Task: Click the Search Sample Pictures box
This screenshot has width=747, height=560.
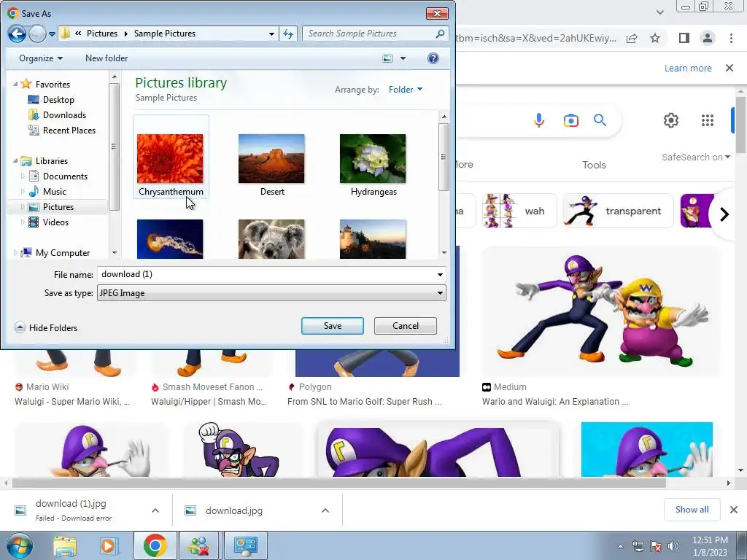Action: tap(369, 34)
